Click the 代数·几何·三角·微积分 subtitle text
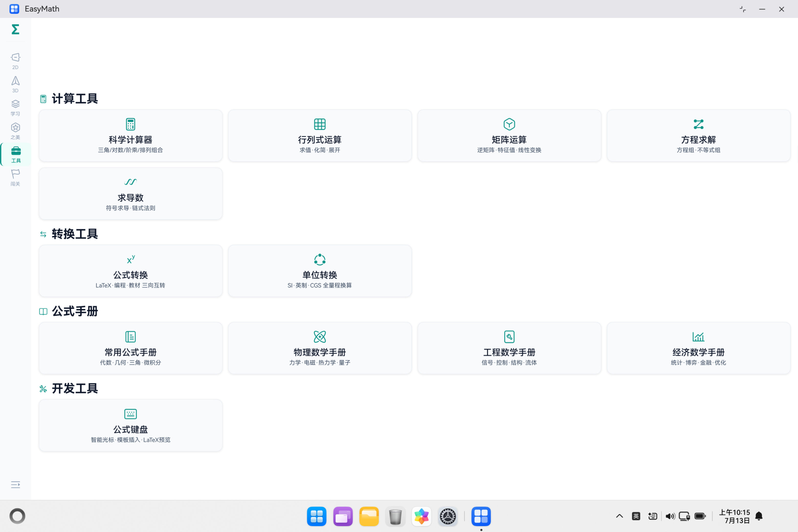Viewport: 798px width, 532px height. [131, 363]
